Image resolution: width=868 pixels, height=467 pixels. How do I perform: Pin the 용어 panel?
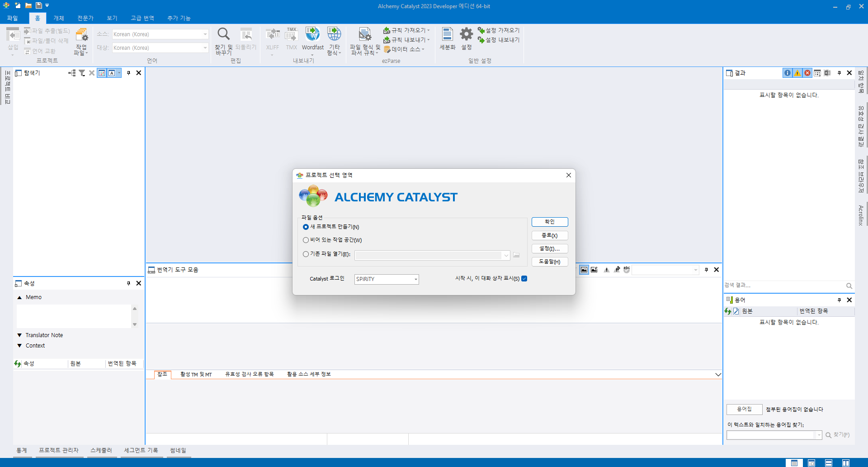tap(840, 300)
